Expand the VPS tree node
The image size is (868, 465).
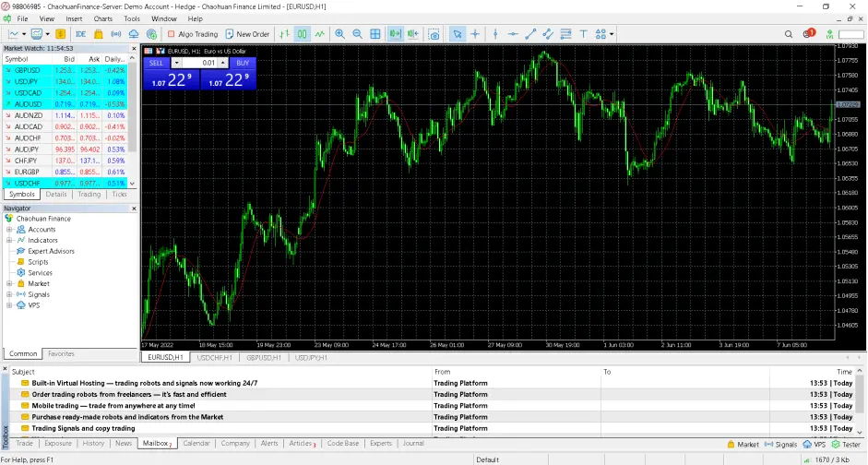pos(9,305)
